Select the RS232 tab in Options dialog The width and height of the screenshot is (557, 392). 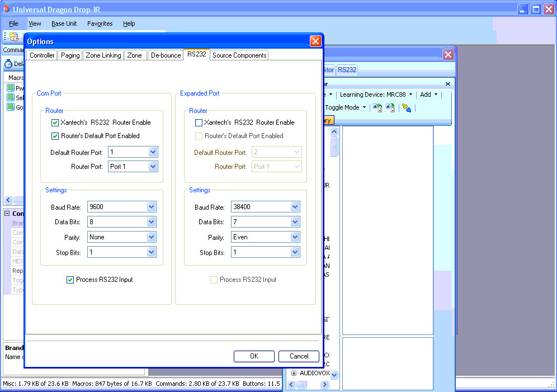(x=197, y=54)
